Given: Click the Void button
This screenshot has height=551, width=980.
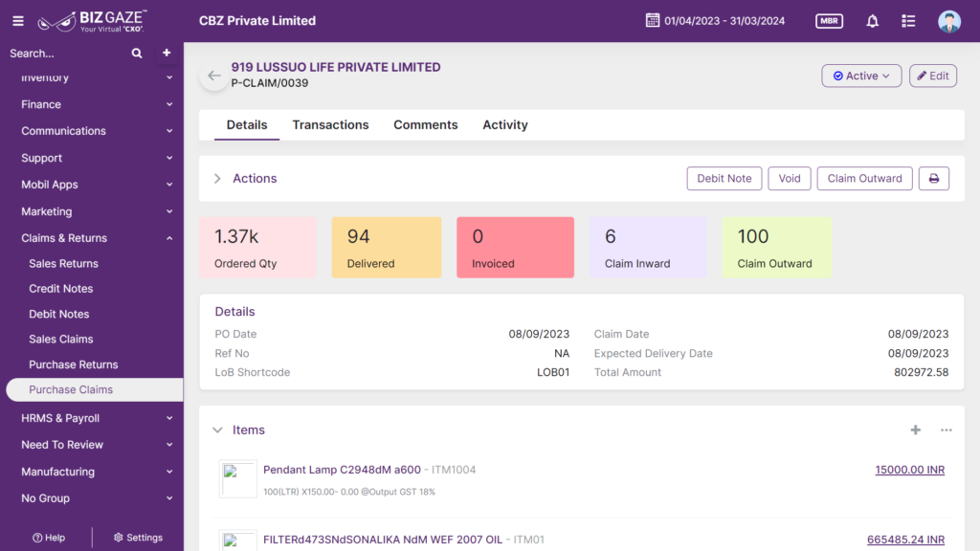Looking at the screenshot, I should tap(790, 179).
